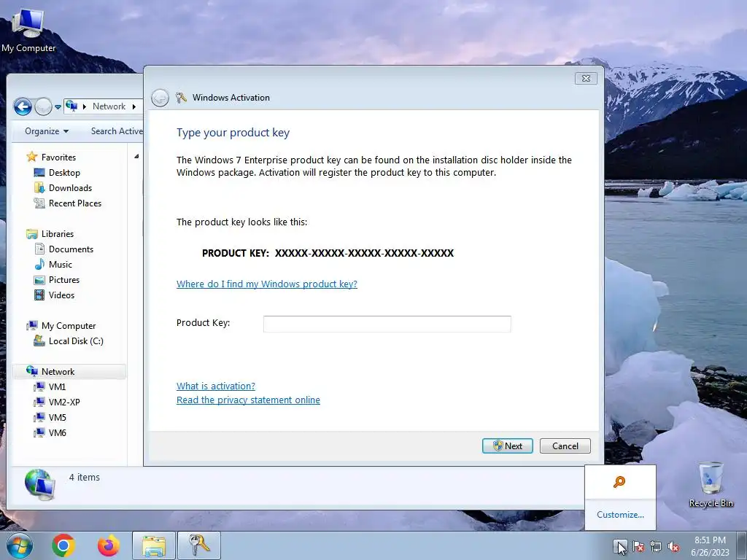Open recent pages dropdown arrow in Explorer
This screenshot has width=747, height=560.
pos(58,106)
